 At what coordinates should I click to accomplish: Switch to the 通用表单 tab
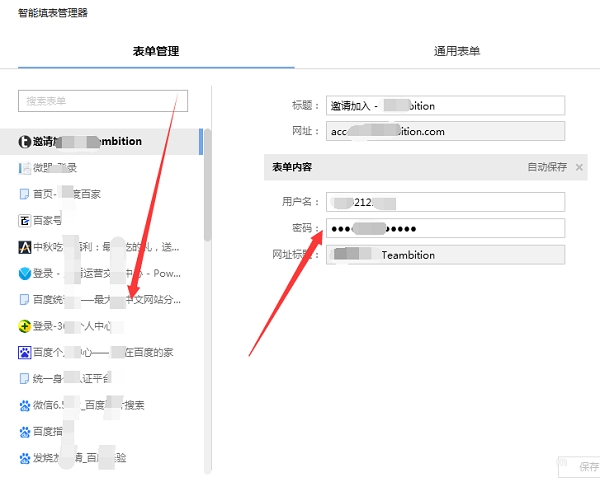click(x=457, y=51)
